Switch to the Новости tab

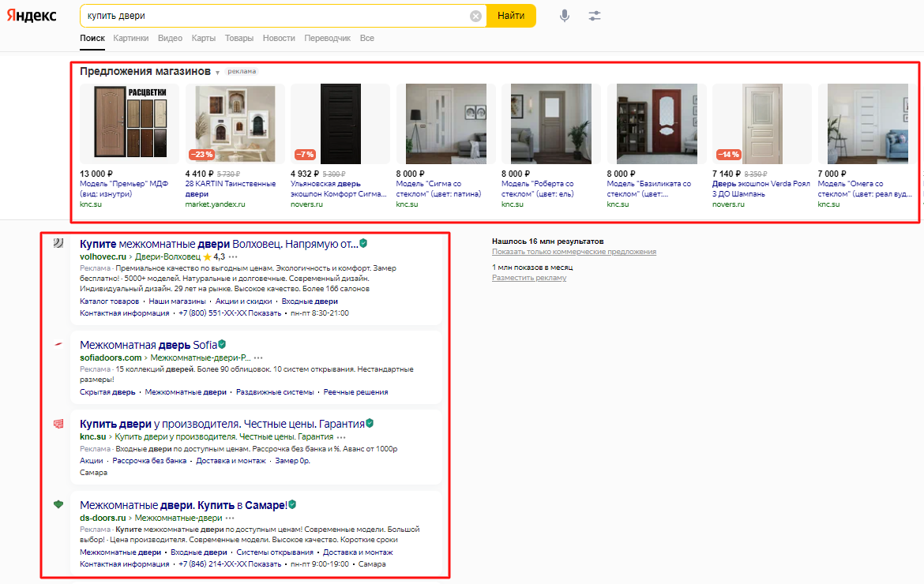click(279, 38)
